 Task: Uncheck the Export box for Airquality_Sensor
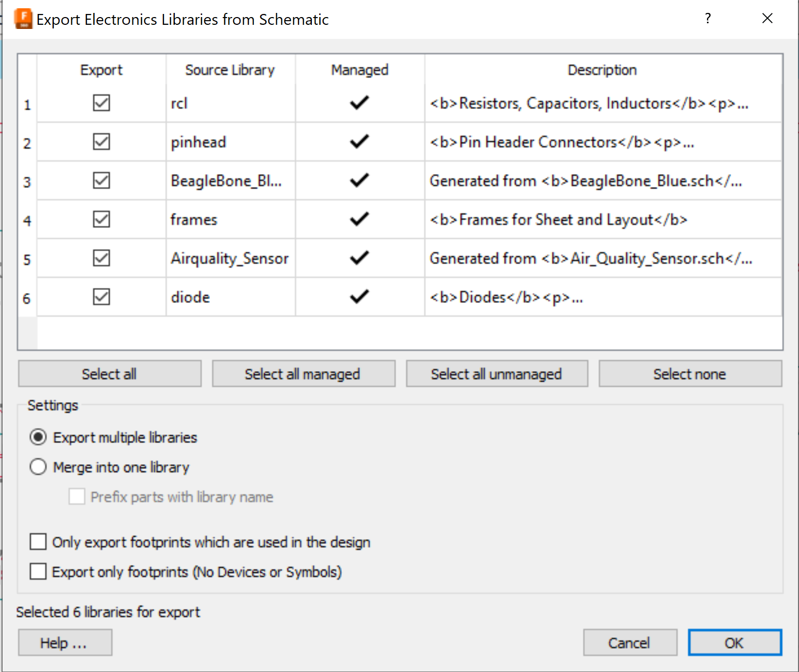click(101, 258)
